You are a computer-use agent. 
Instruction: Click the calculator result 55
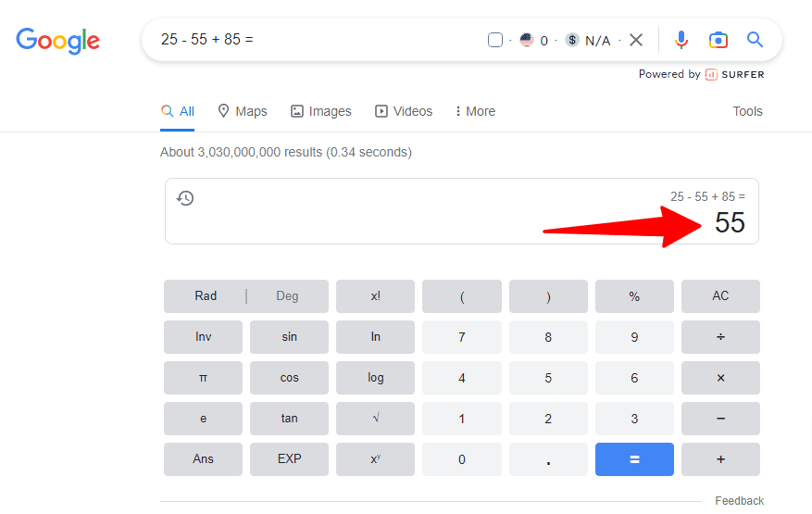730,223
